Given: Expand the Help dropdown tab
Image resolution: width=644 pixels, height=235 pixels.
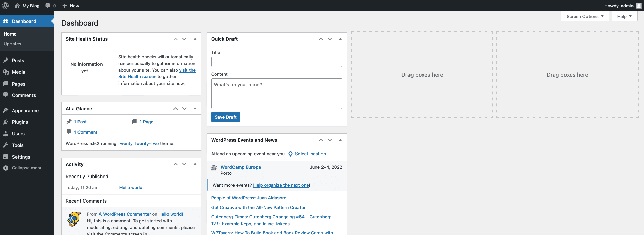Looking at the screenshot, I should coord(624,16).
